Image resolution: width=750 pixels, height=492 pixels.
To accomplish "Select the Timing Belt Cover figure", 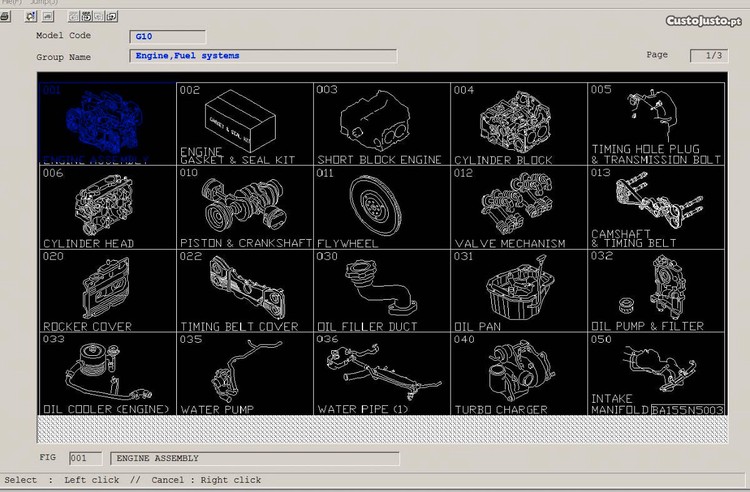I will 244,290.
